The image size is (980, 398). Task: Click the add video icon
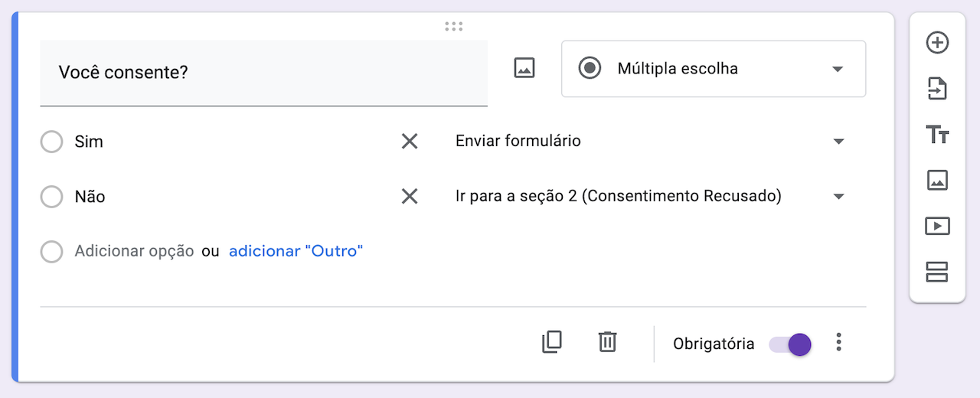937,226
